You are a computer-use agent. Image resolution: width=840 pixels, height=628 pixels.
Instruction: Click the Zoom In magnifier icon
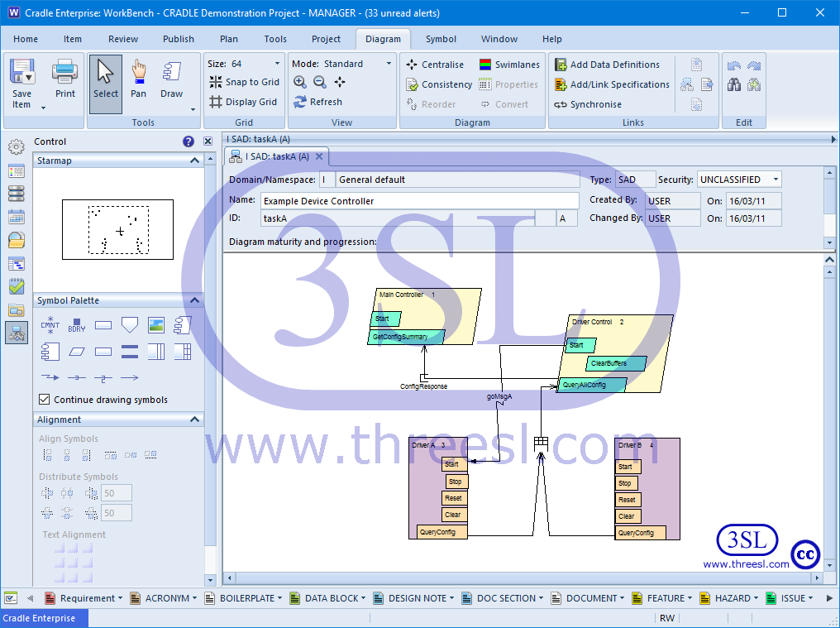coord(300,82)
